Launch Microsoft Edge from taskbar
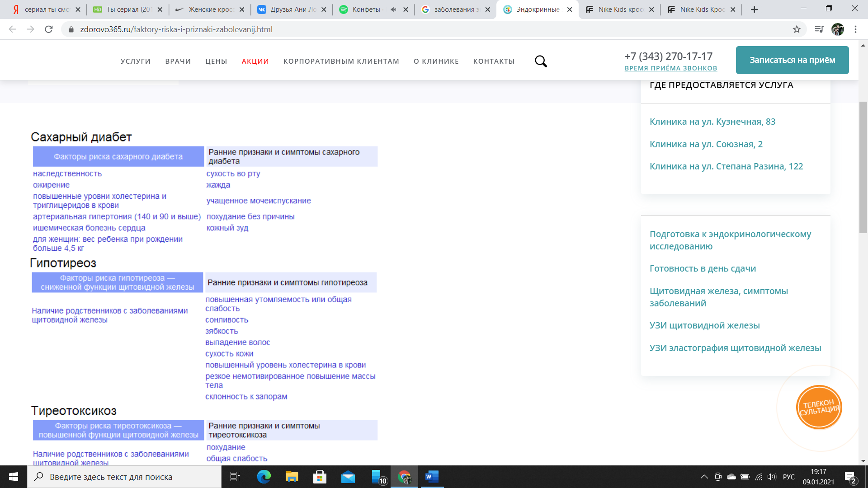Image resolution: width=868 pixels, height=488 pixels. (264, 477)
